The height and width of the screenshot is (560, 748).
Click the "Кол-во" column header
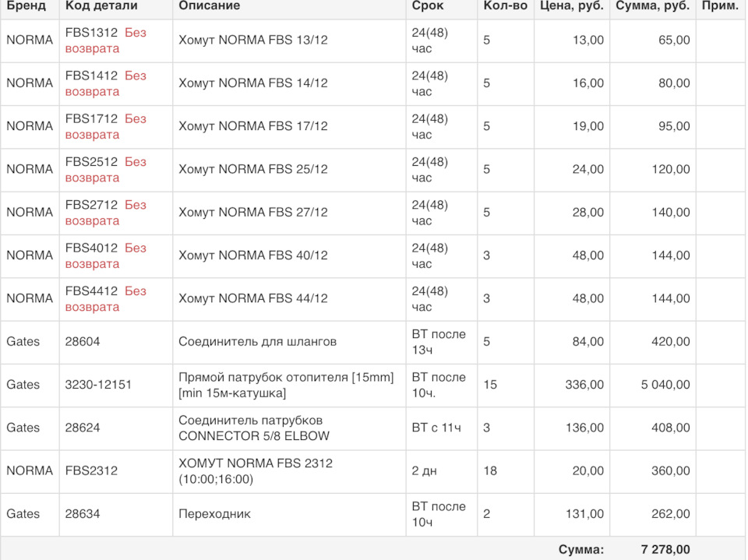click(x=504, y=6)
